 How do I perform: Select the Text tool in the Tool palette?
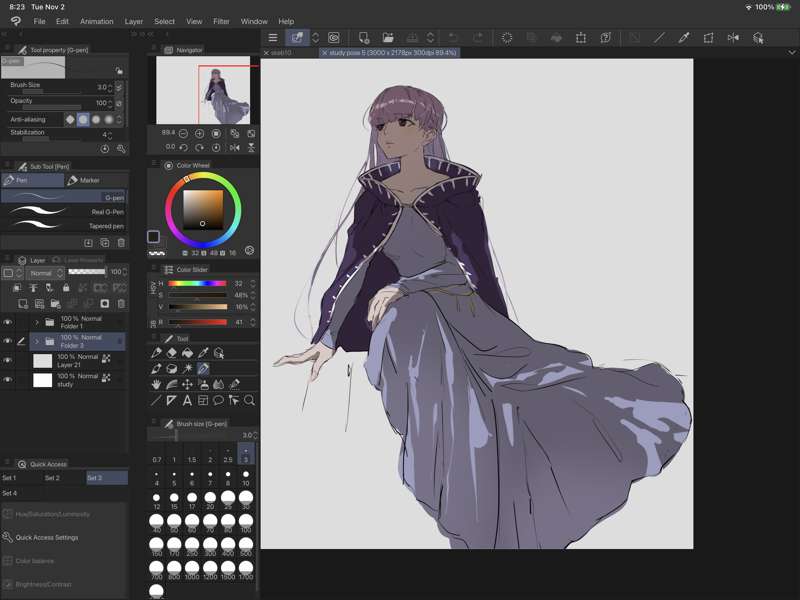(187, 401)
